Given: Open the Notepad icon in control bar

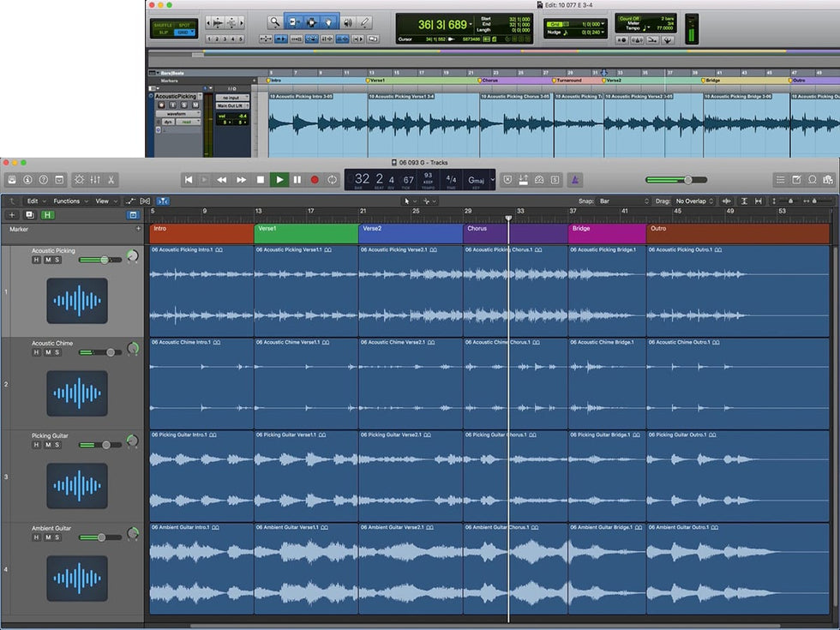Looking at the screenshot, I should [x=796, y=179].
